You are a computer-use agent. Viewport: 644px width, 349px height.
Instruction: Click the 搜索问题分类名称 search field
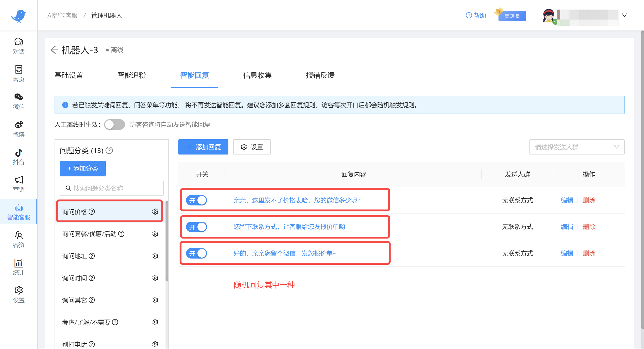[x=111, y=188]
